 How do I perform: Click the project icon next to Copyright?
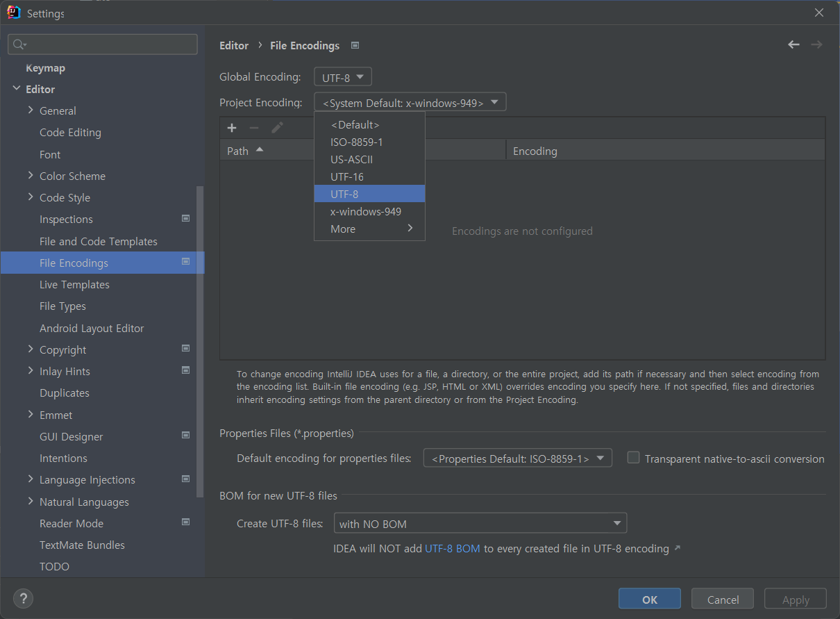(x=185, y=349)
